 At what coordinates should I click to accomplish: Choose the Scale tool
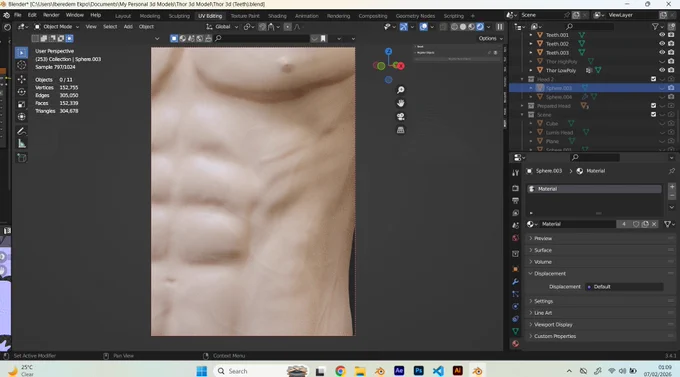click(x=21, y=104)
